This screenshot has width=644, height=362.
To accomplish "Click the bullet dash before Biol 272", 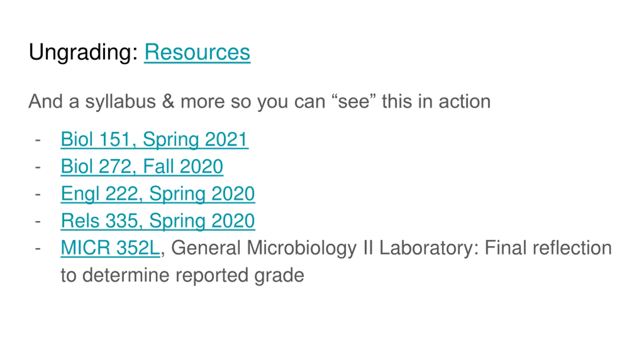I will click(38, 167).
